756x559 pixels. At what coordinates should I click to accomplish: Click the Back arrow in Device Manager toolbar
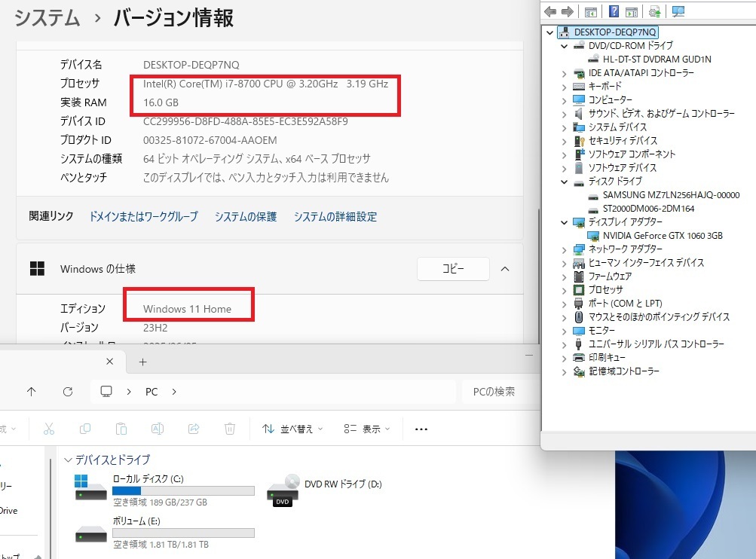point(550,11)
